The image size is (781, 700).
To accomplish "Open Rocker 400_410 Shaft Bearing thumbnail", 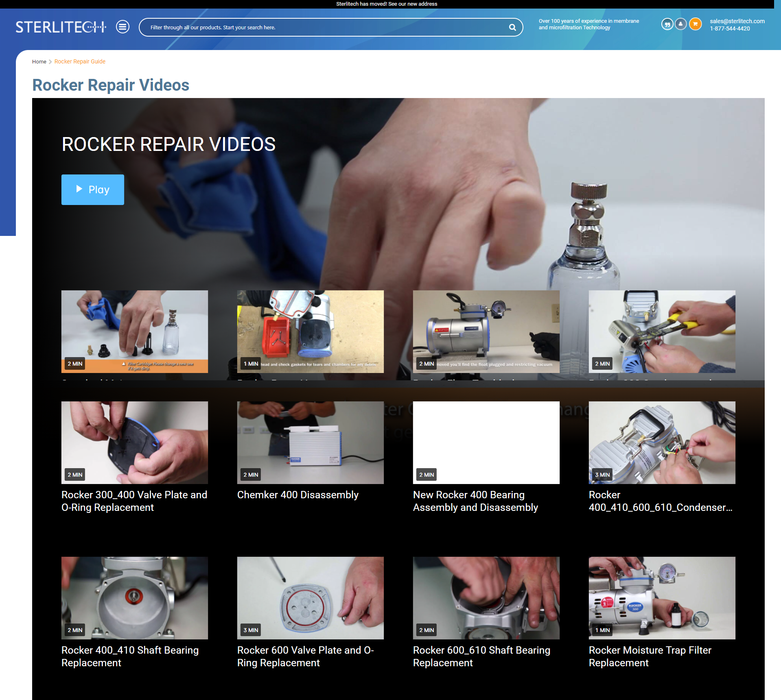I will coord(135,598).
